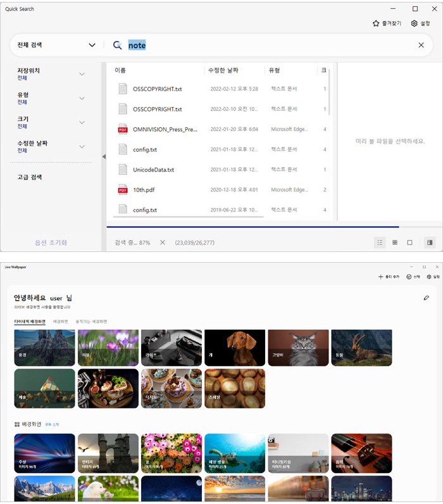Click 옵션 초기화 reset options link
This screenshot has width=443, height=504.
[x=51, y=243]
